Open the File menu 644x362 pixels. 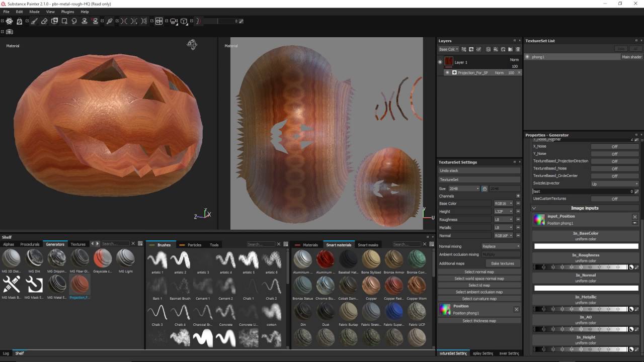pyautogui.click(x=6, y=12)
